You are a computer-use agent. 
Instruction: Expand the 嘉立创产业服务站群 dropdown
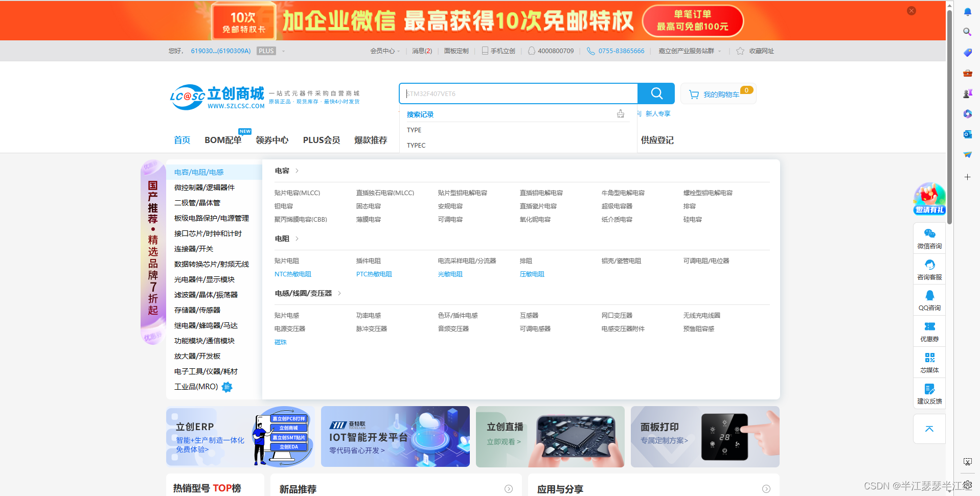click(690, 51)
